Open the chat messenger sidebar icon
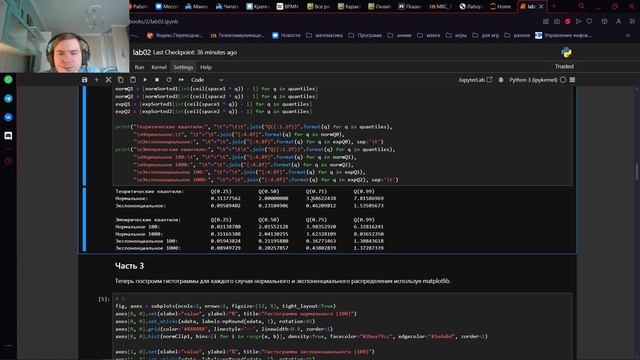This screenshot has height=360, width=640. pyautogui.click(x=8, y=136)
